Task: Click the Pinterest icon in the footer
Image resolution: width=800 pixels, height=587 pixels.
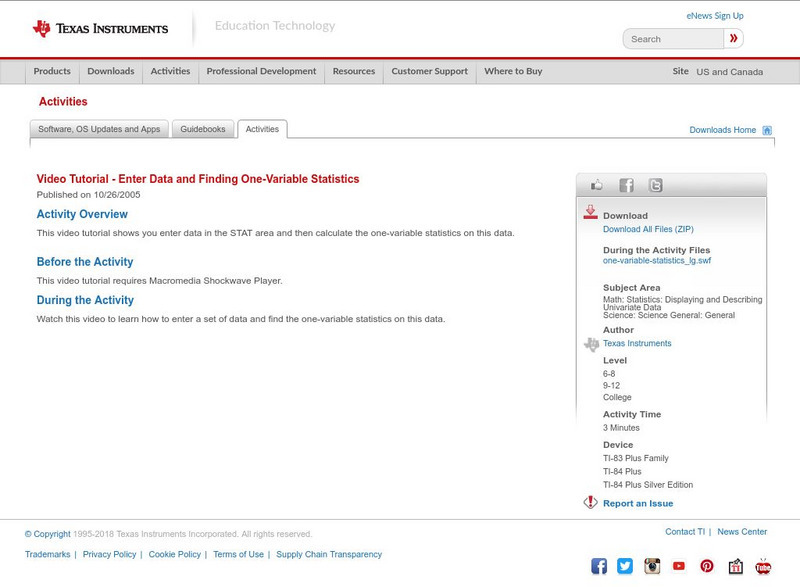Action: 708,567
